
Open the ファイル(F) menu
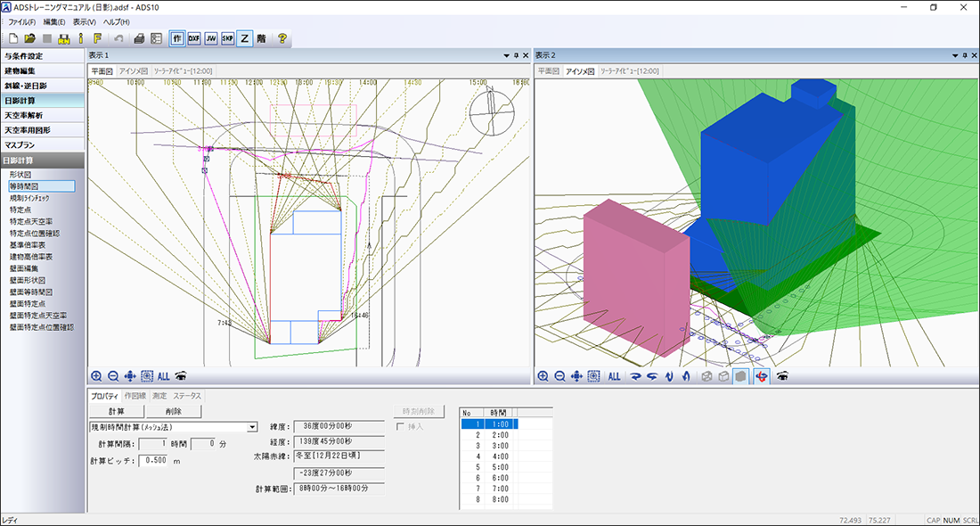click(22, 21)
